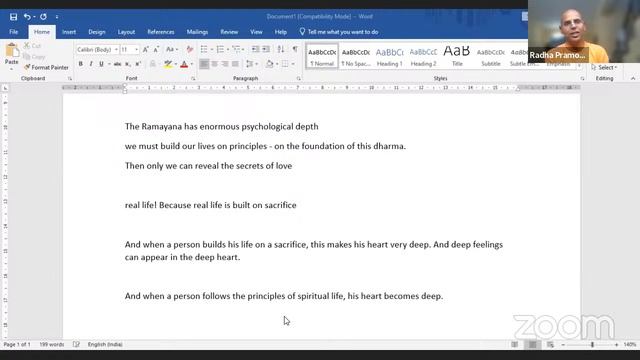Image resolution: width=640 pixels, height=360 pixels.
Task: Undo the last action
Action: (27, 17)
